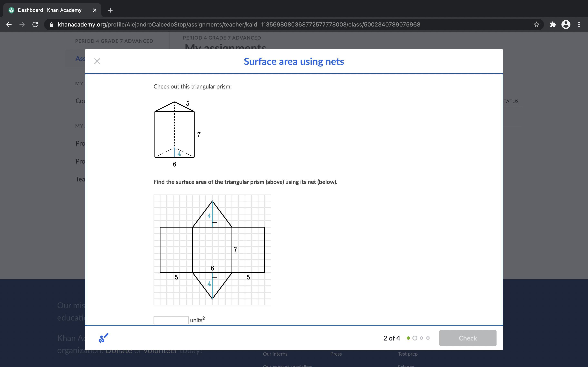Bookmark this page with the star icon
588x367 pixels.
click(x=536, y=24)
